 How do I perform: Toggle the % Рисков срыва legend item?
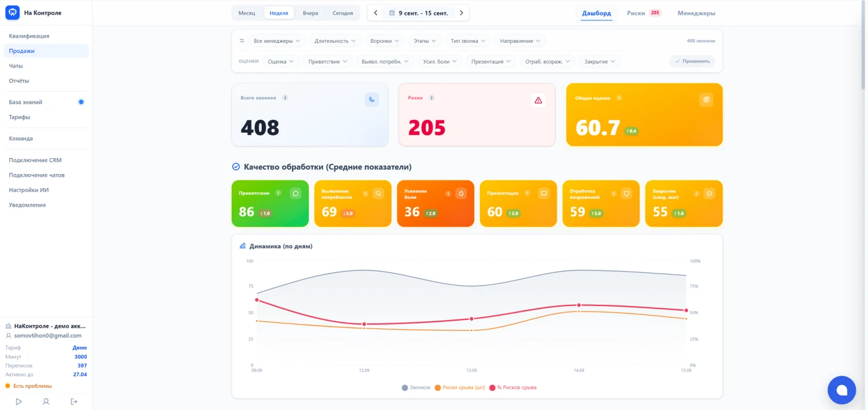(x=513, y=387)
